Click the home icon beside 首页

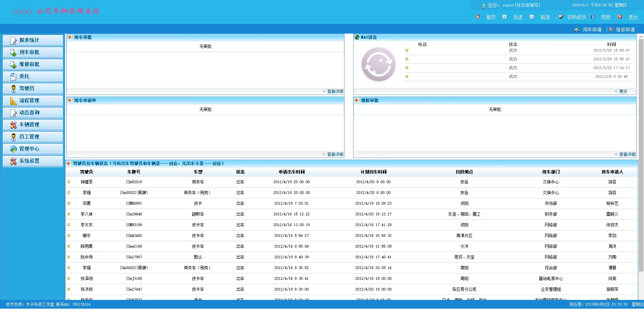tap(478, 17)
